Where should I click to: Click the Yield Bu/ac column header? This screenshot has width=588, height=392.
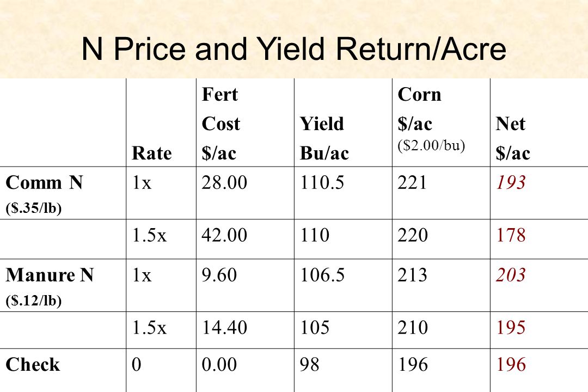(x=324, y=138)
